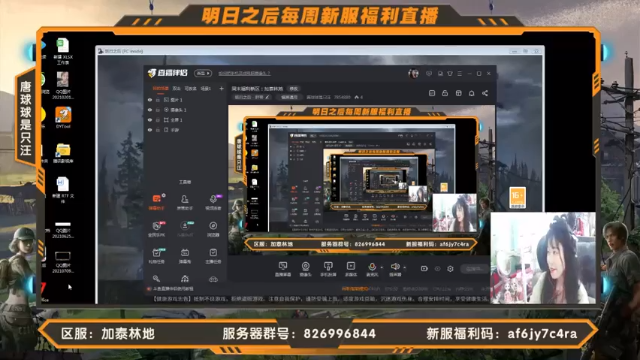Lock the 摄像头 1 source layer
Screen dimensions: 640x360
click(x=158, y=110)
